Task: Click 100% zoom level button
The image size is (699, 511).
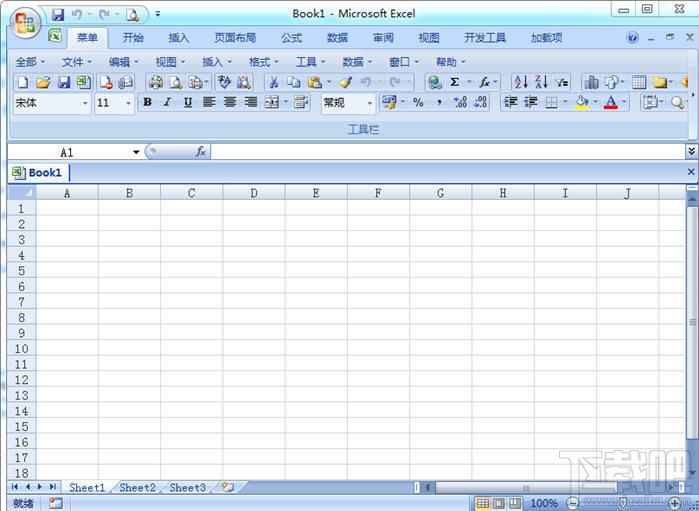Action: 544,503
